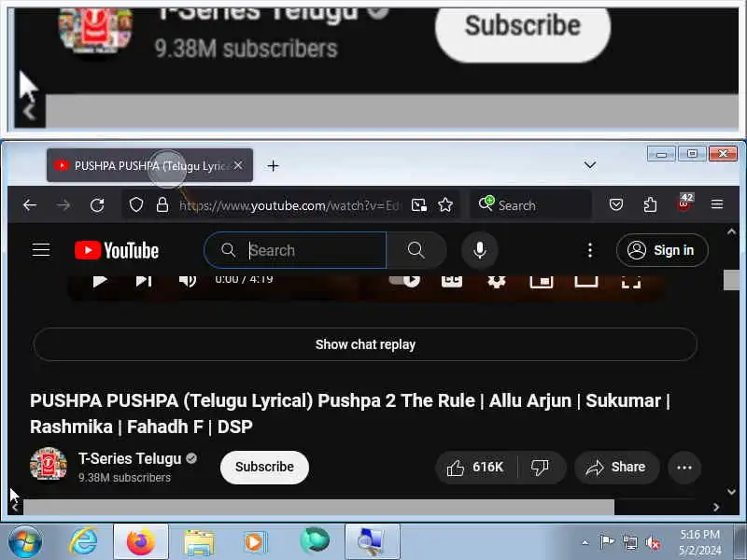This screenshot has width=747, height=560.
Task: Mute the video volume
Action: tap(188, 281)
